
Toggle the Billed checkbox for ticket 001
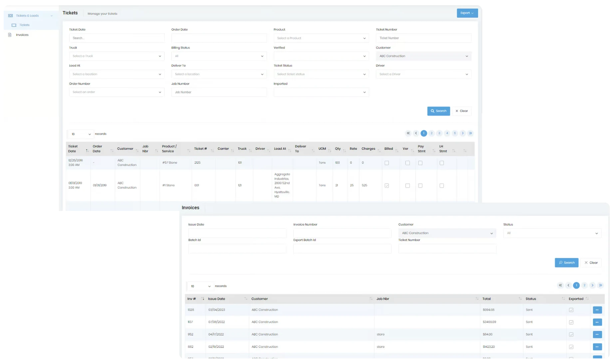(387, 185)
